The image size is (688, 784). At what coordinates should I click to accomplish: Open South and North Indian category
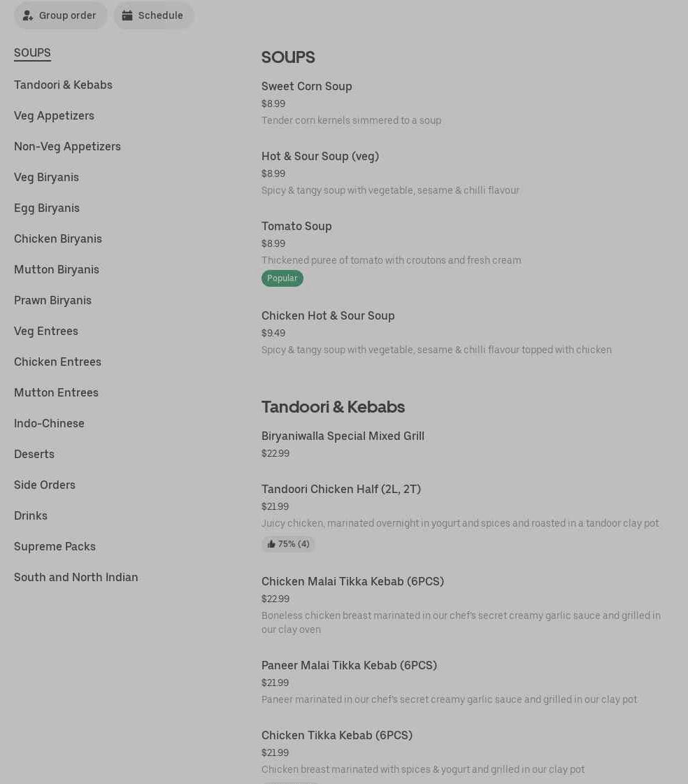pyautogui.click(x=76, y=577)
